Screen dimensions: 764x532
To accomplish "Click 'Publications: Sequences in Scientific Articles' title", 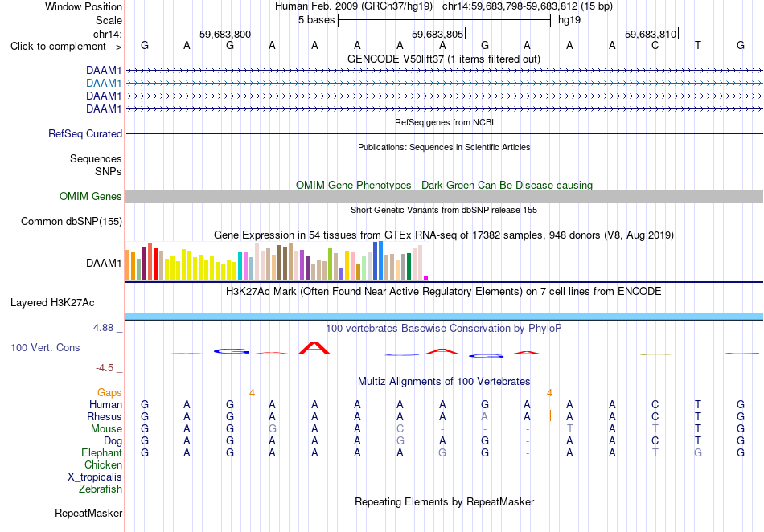I will click(444, 148).
